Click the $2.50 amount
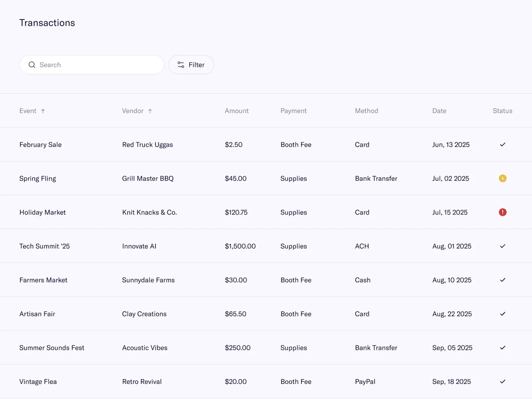The image size is (532, 399). 234,145
